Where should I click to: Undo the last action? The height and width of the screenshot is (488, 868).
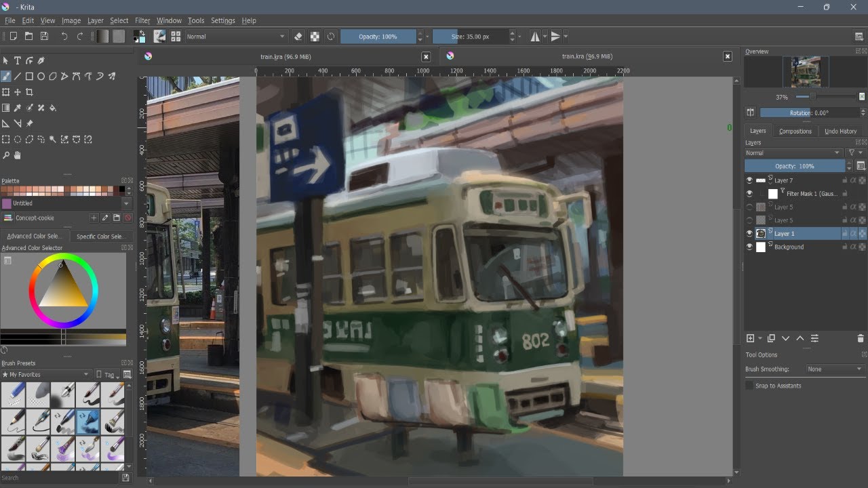[64, 37]
